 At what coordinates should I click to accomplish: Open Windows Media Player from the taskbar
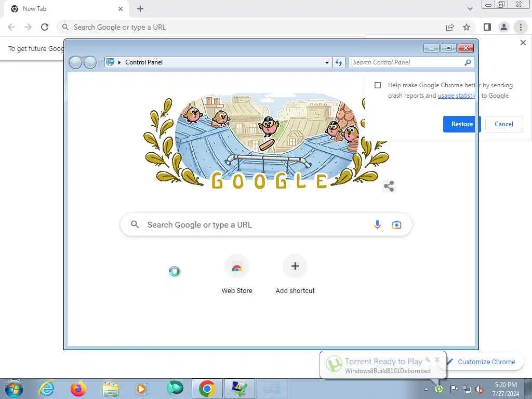click(141, 389)
